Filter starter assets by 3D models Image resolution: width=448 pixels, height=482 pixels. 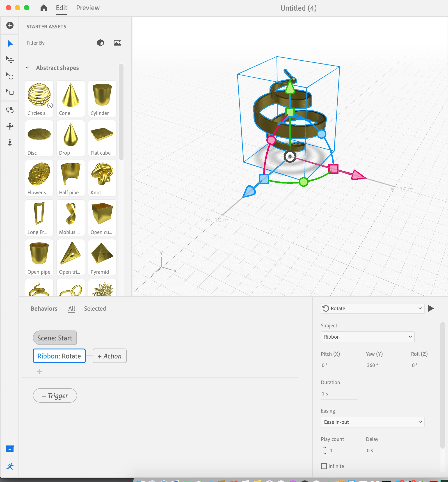pyautogui.click(x=100, y=43)
